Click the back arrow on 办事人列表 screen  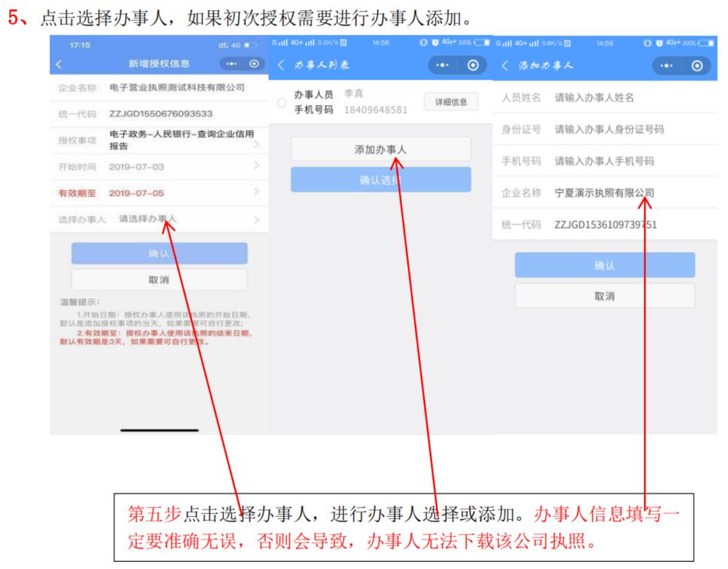point(282,63)
